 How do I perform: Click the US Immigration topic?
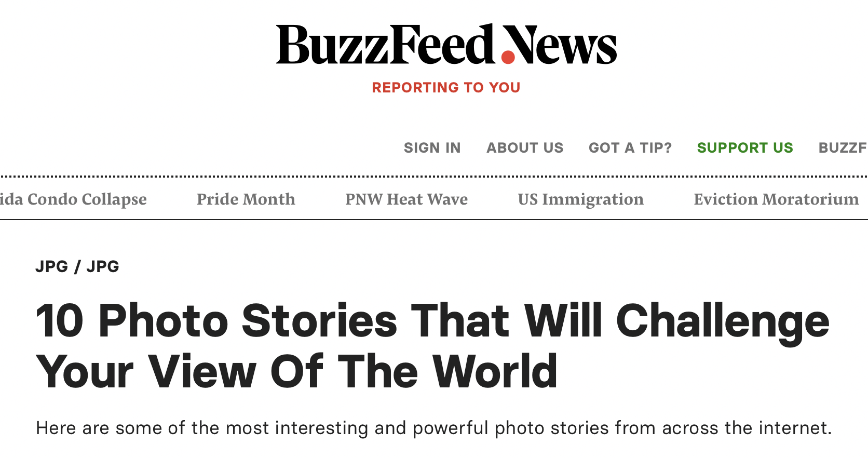(x=581, y=199)
